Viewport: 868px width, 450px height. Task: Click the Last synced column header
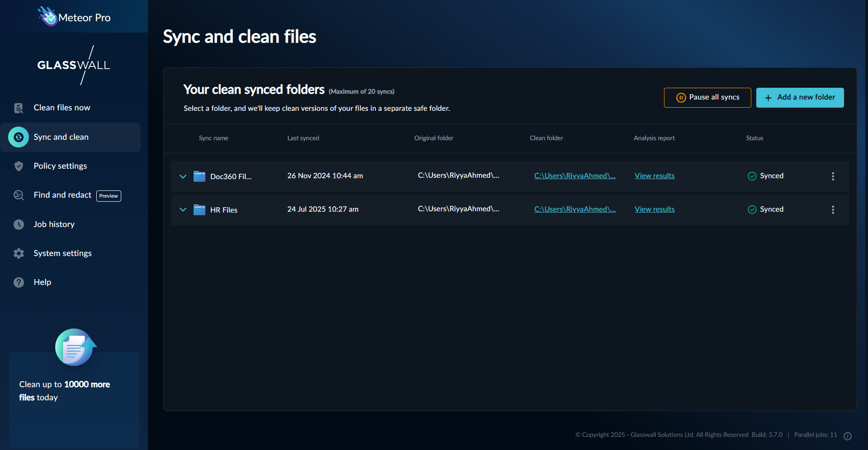(303, 138)
